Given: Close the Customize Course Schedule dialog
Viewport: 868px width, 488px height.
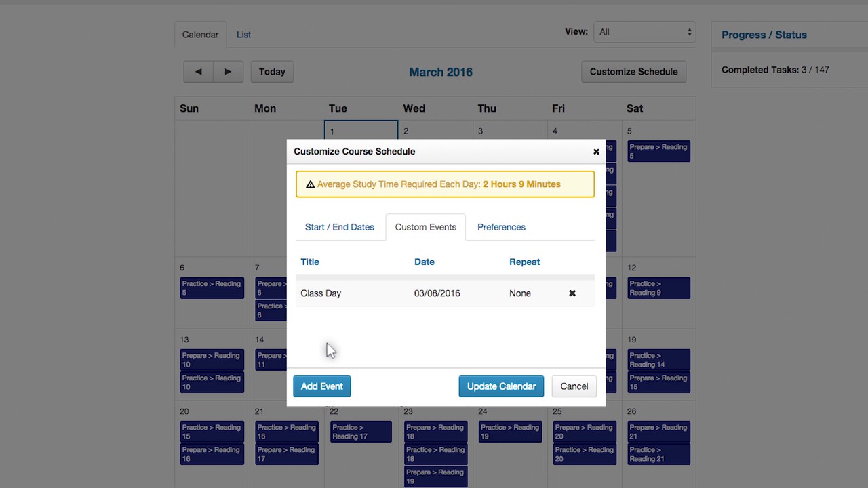Looking at the screenshot, I should click(596, 152).
